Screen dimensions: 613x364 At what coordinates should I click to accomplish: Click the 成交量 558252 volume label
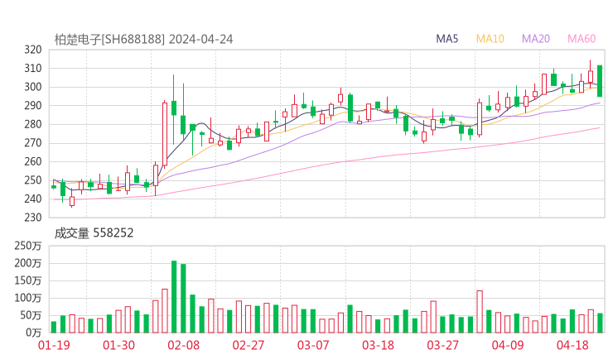[94, 233]
